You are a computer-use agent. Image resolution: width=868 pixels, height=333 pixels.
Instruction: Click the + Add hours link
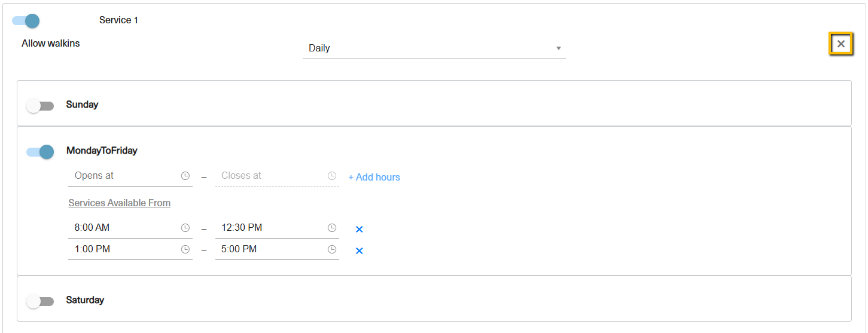(x=374, y=177)
